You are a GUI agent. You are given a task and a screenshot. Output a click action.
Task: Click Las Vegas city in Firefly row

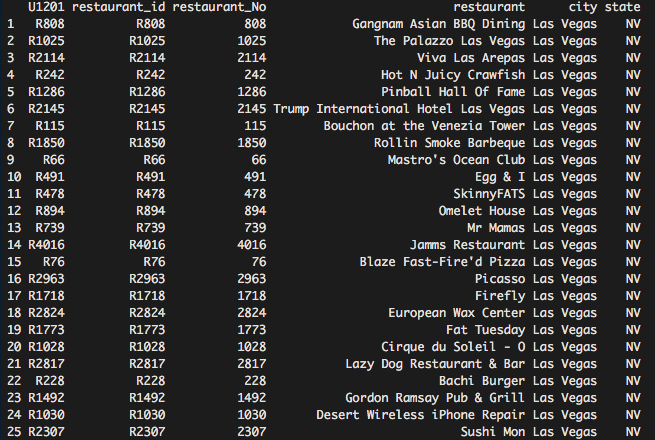565,297
